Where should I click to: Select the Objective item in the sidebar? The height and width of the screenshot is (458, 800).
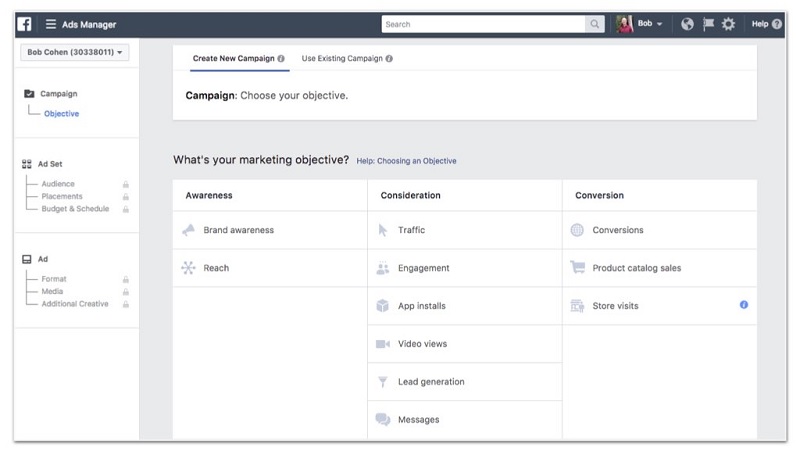click(61, 114)
